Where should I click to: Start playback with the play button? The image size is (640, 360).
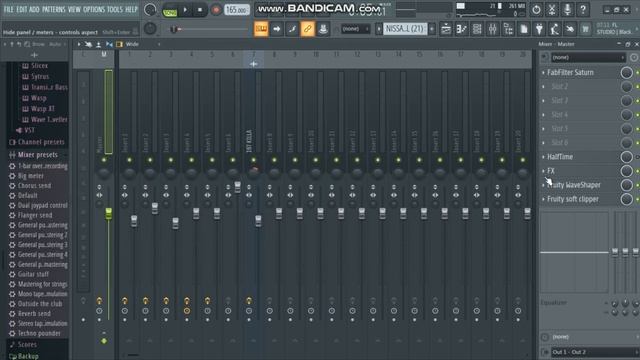click(185, 9)
